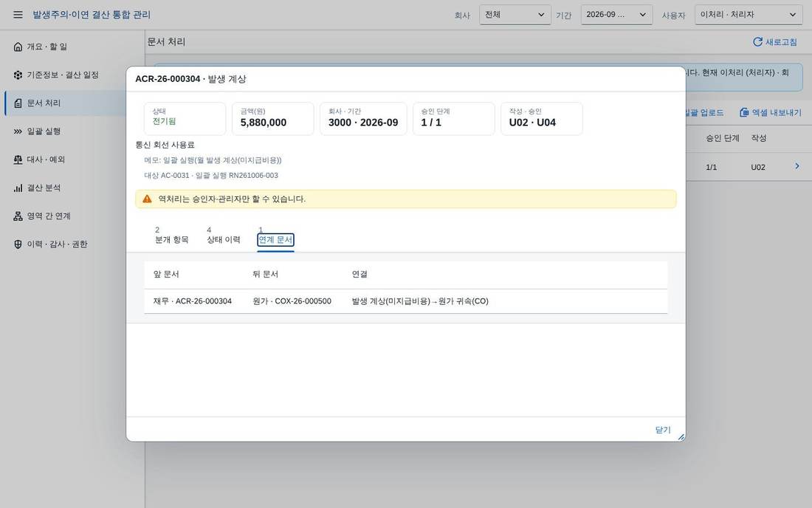Open the hamburger navigation menu icon
Viewport: 812px width, 508px height.
18,15
